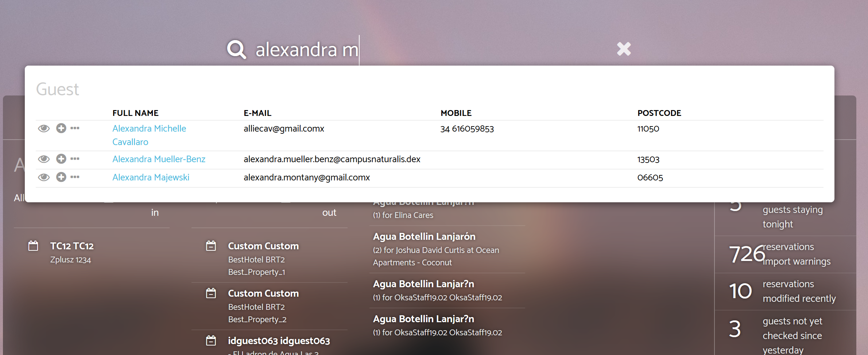Click the FULL NAME column header

(135, 113)
